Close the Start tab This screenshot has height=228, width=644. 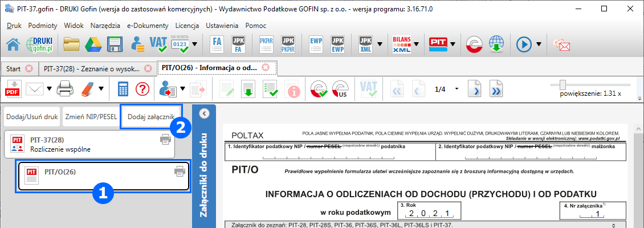tap(28, 68)
